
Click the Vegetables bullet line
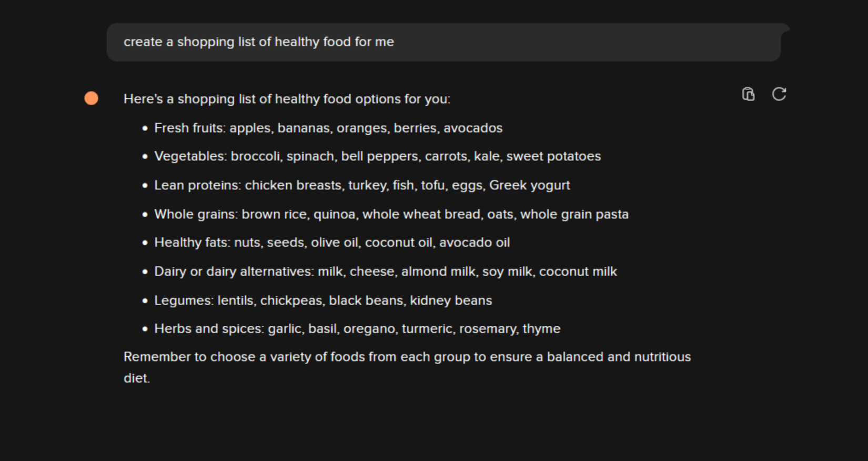[377, 156]
